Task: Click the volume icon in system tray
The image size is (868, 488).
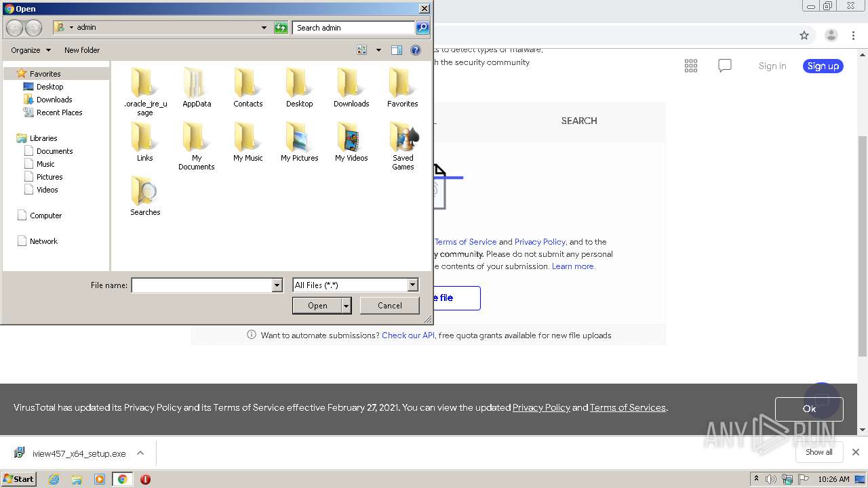Action: [771, 479]
